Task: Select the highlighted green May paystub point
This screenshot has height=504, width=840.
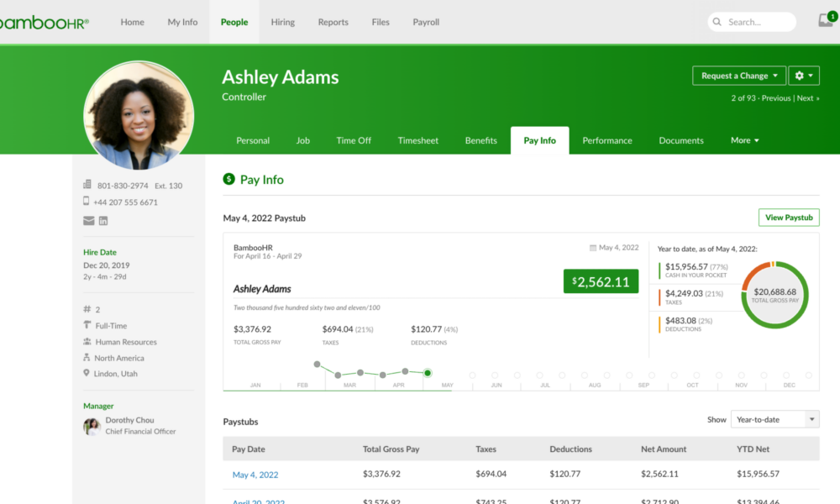Action: (x=428, y=373)
